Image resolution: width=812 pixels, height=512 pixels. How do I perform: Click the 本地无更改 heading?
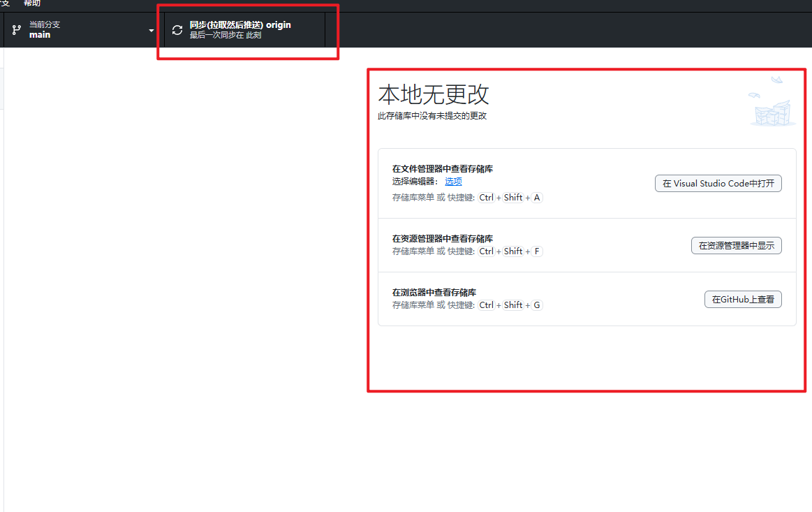[x=434, y=94]
